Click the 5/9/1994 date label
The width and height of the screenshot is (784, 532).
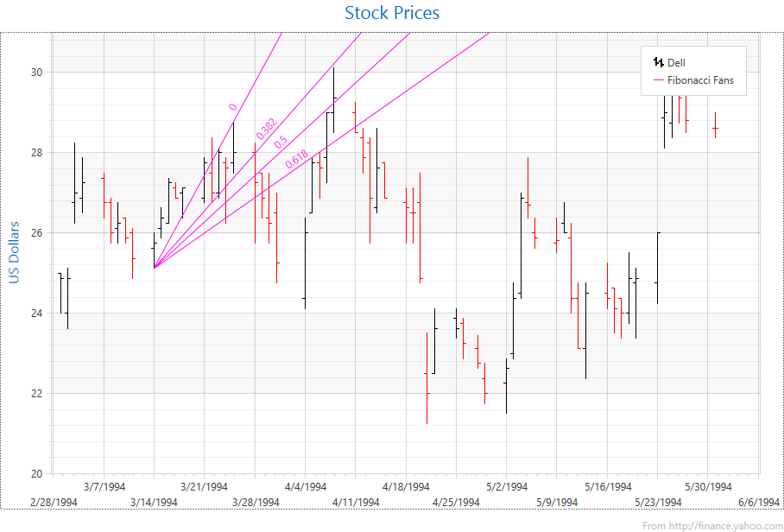(x=557, y=502)
